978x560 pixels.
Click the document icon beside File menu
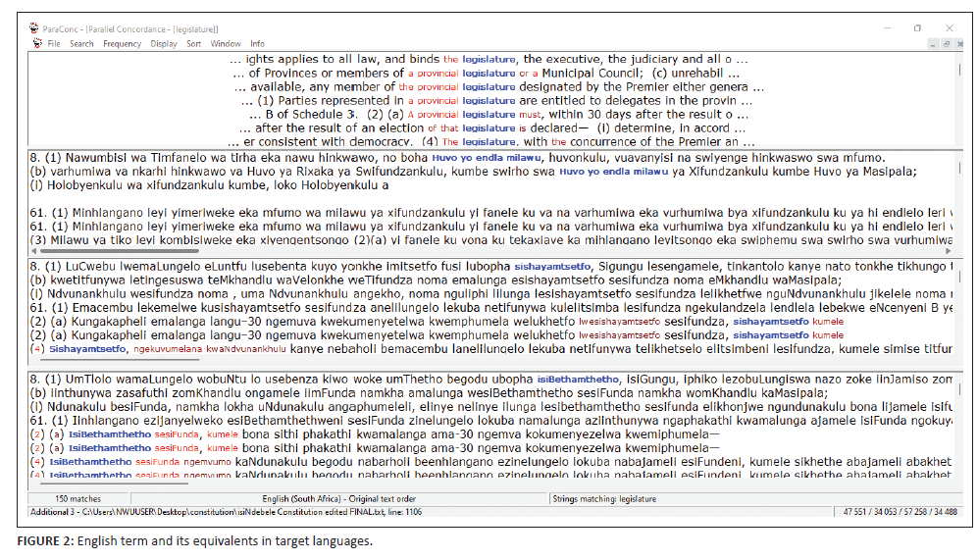[37, 44]
